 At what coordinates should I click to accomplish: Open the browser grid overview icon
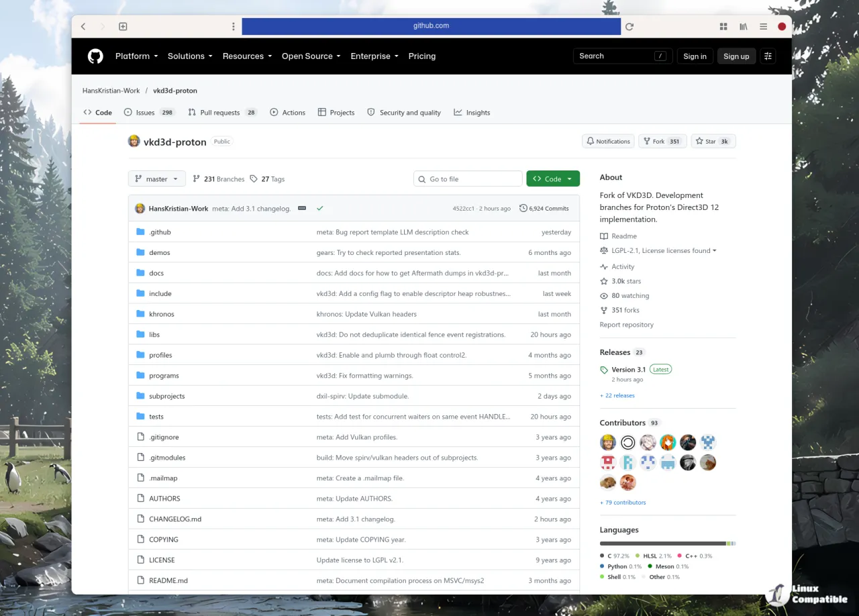tap(723, 26)
